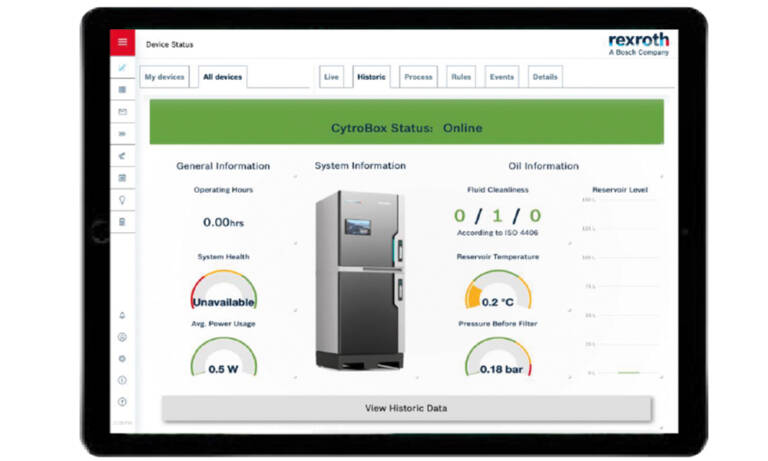This screenshot has width=768, height=461.
Task: Click the pencil edit sidebar icon
Action: tap(122, 68)
